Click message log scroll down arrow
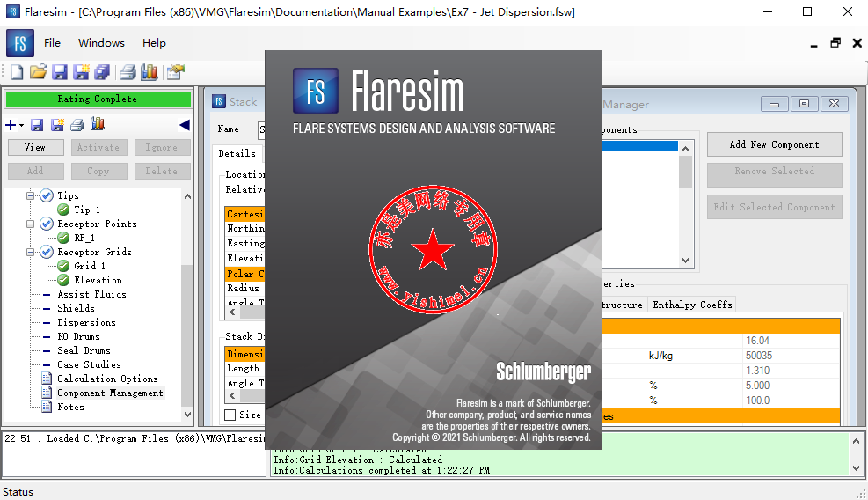Viewport: 868px width, 500px height. tap(856, 468)
